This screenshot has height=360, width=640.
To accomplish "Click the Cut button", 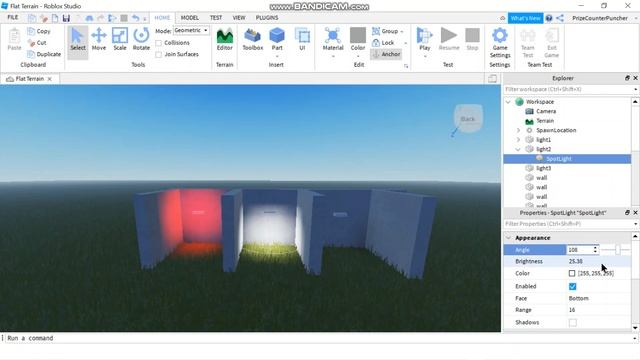I will 37,42.
